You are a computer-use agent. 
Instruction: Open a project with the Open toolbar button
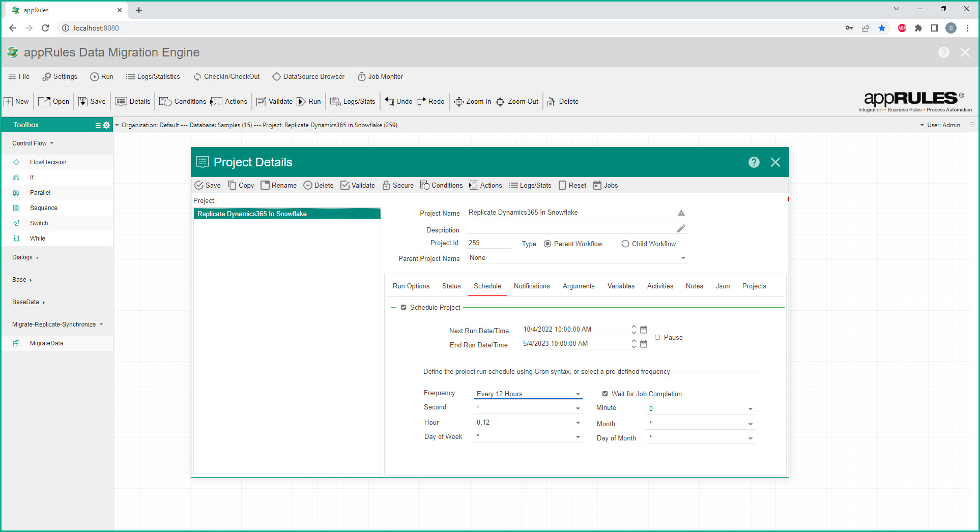(54, 102)
